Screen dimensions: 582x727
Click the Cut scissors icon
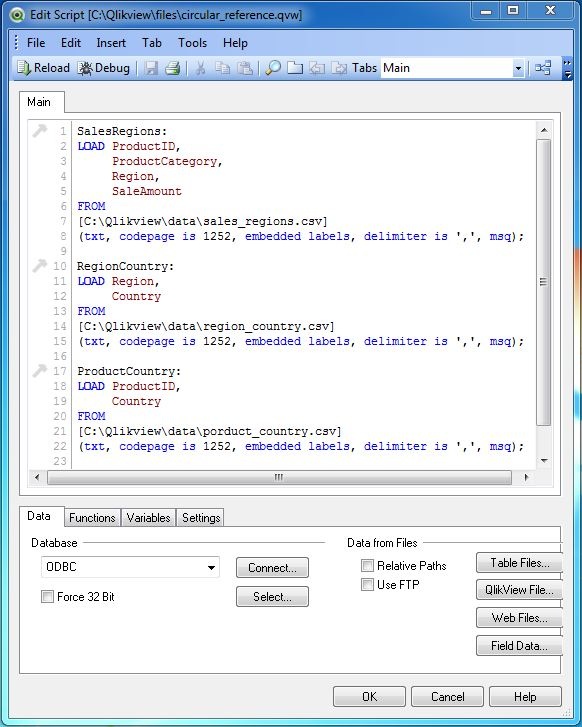click(x=201, y=68)
